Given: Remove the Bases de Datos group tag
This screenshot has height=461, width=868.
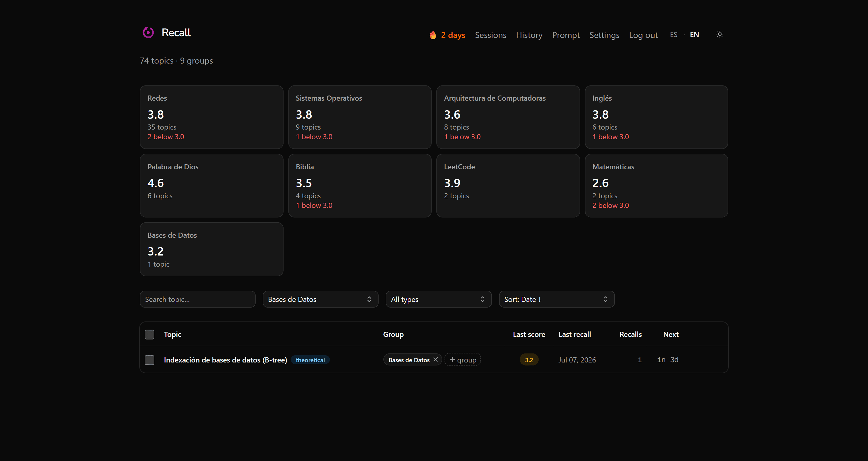Looking at the screenshot, I should coord(435,359).
